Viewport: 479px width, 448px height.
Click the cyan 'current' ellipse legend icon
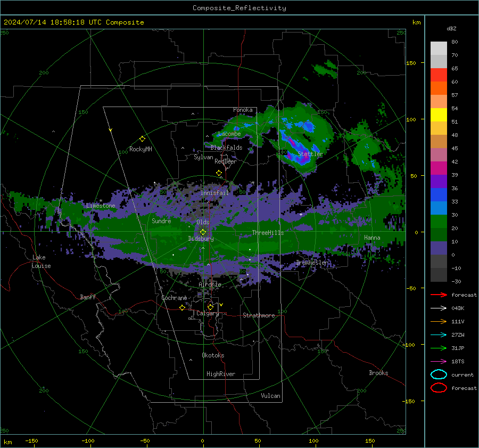click(x=439, y=374)
